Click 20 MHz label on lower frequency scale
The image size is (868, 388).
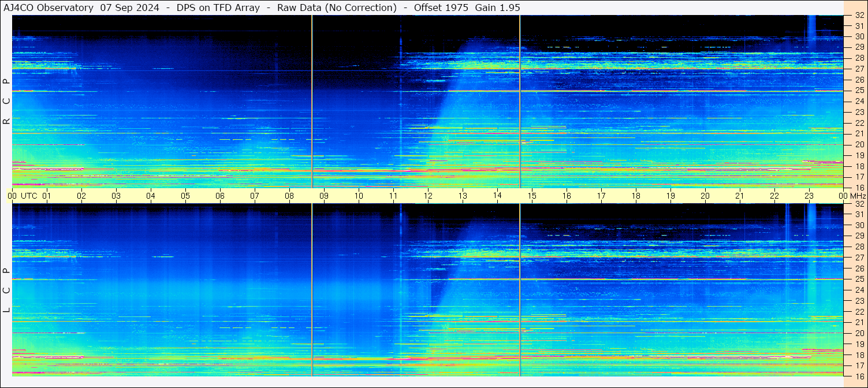pyautogui.click(x=859, y=333)
